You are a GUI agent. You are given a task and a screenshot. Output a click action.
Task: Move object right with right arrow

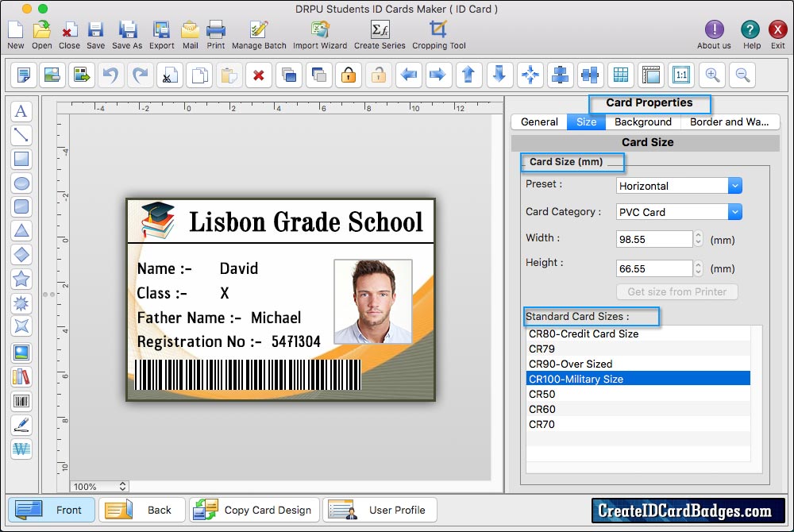click(438, 75)
